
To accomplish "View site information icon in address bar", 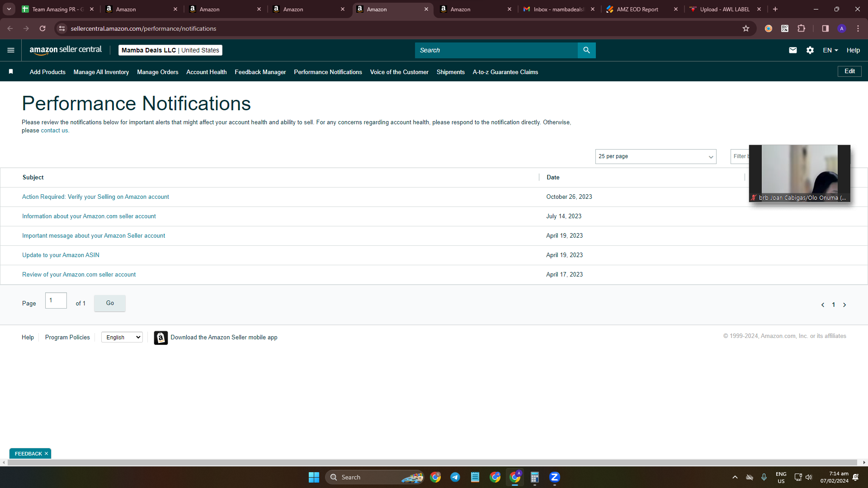I will [x=62, y=28].
